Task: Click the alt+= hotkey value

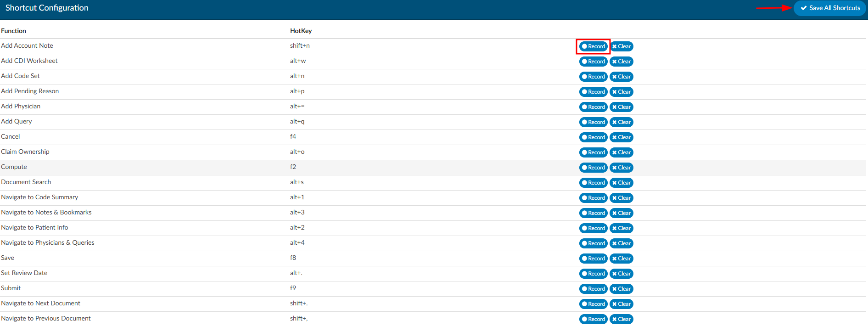Action: point(297,106)
